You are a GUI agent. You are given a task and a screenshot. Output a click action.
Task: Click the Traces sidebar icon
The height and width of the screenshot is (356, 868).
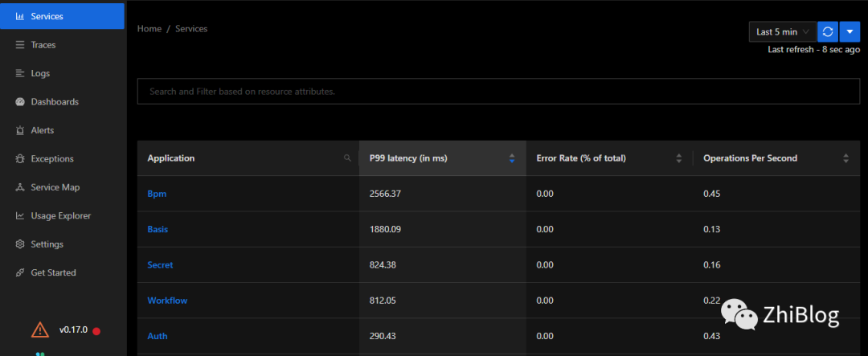click(x=20, y=45)
